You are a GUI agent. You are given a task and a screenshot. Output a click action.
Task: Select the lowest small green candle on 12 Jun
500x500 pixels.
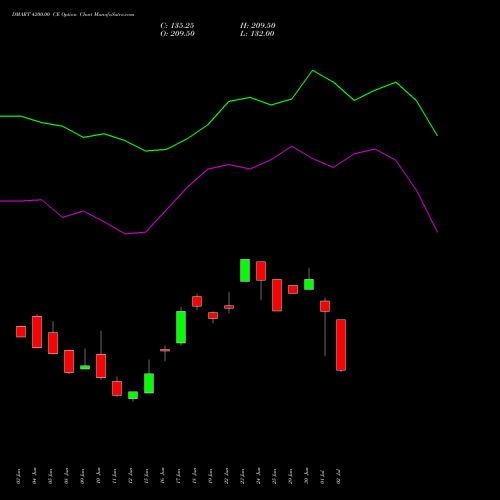pos(133,395)
